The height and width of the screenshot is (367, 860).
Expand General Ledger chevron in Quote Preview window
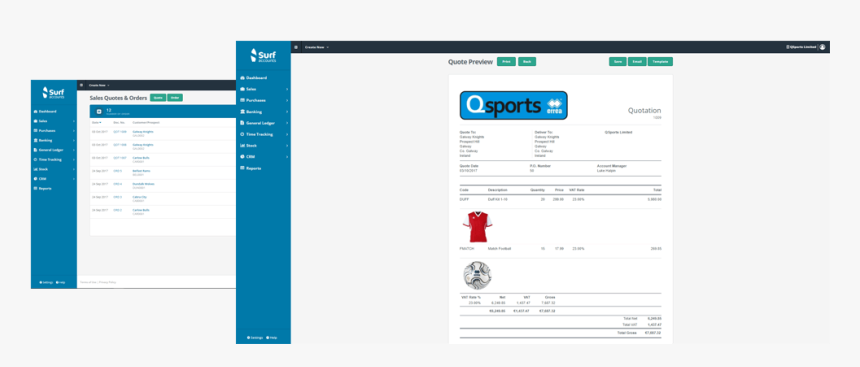287,123
